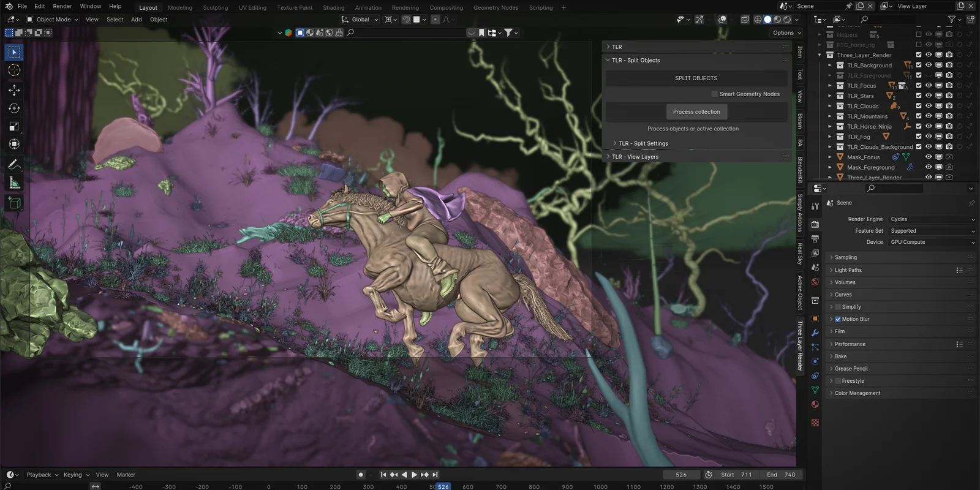Enable the Simplify checkbox
Image resolution: width=980 pixels, height=490 pixels.
pos(838,307)
